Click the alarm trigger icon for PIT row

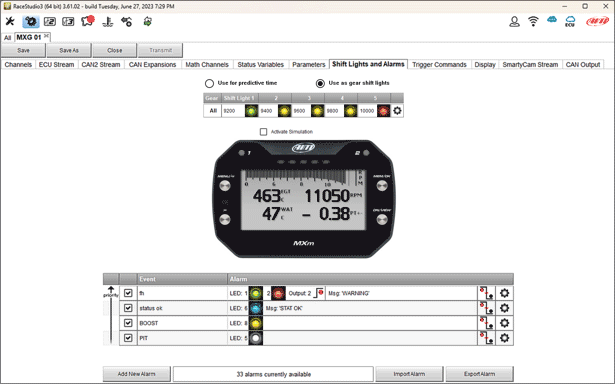tap(486, 338)
